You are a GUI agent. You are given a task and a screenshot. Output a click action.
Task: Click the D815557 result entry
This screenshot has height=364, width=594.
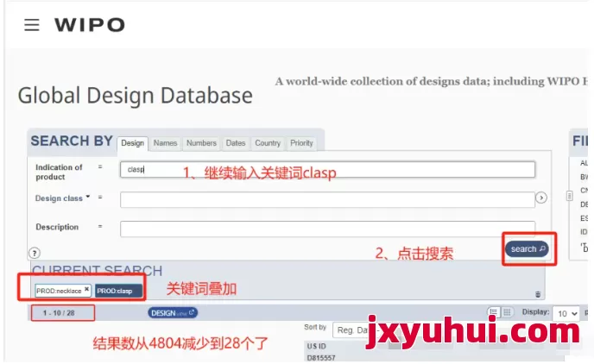pyautogui.click(x=321, y=358)
